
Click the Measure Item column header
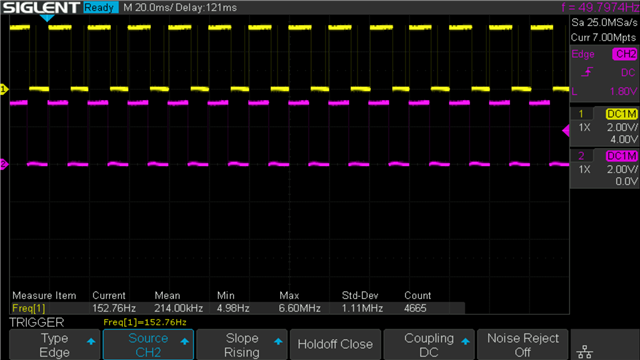click(44, 296)
